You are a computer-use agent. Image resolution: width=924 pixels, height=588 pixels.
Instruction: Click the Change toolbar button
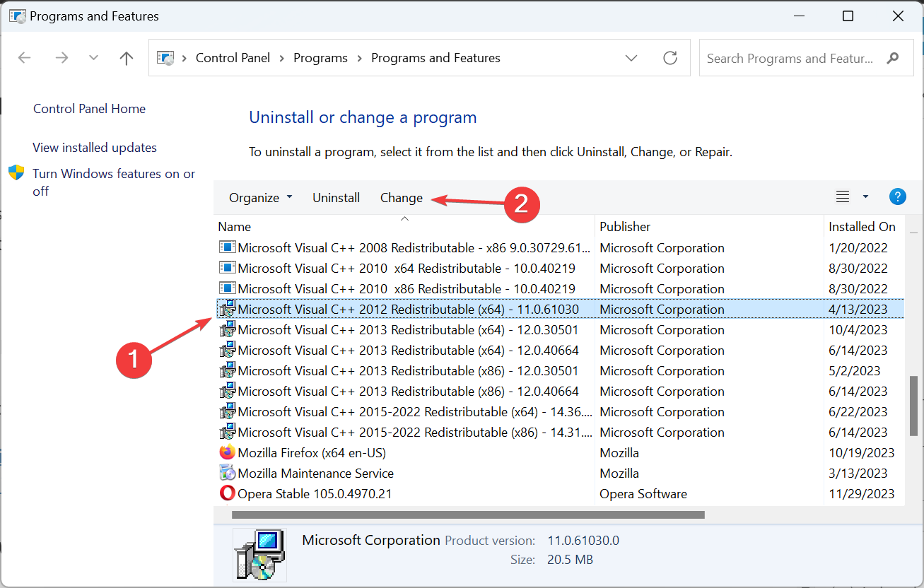[402, 198]
